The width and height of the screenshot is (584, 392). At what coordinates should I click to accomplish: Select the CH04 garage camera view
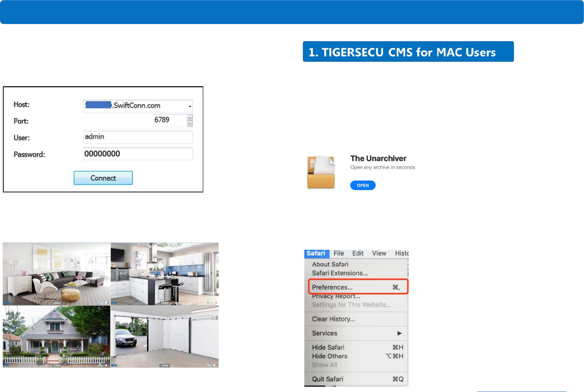pos(165,337)
